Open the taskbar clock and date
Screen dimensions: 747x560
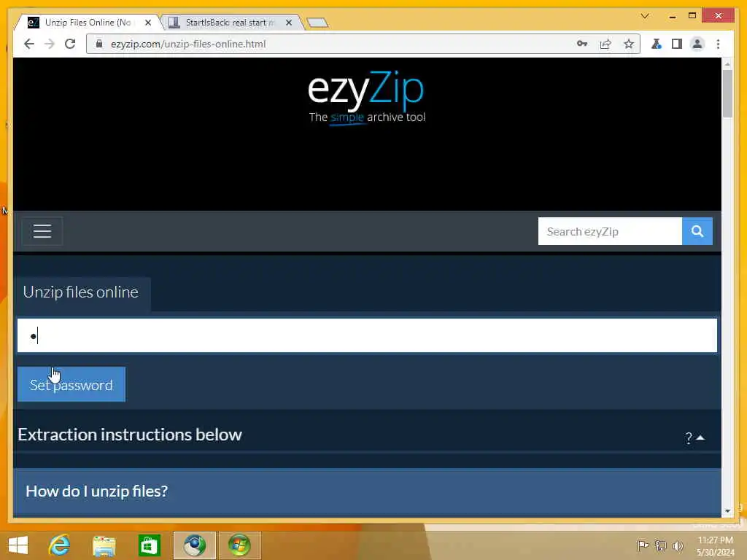click(715, 546)
